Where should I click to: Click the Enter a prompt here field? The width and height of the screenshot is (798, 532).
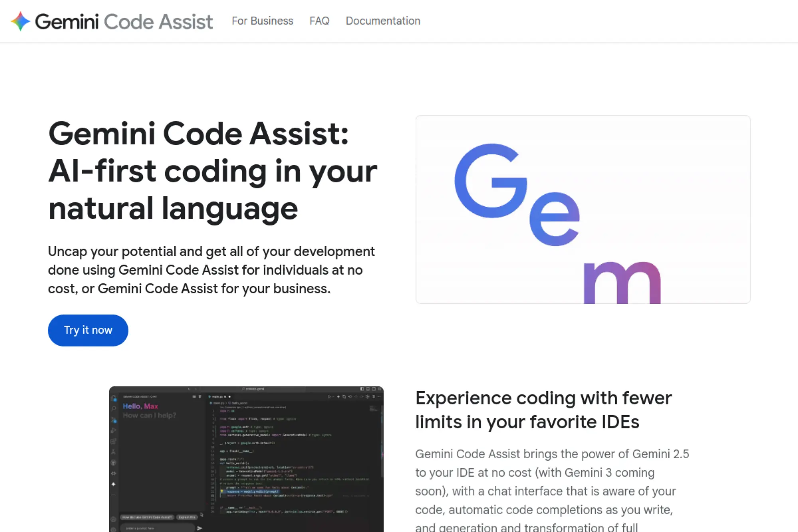[x=157, y=528]
